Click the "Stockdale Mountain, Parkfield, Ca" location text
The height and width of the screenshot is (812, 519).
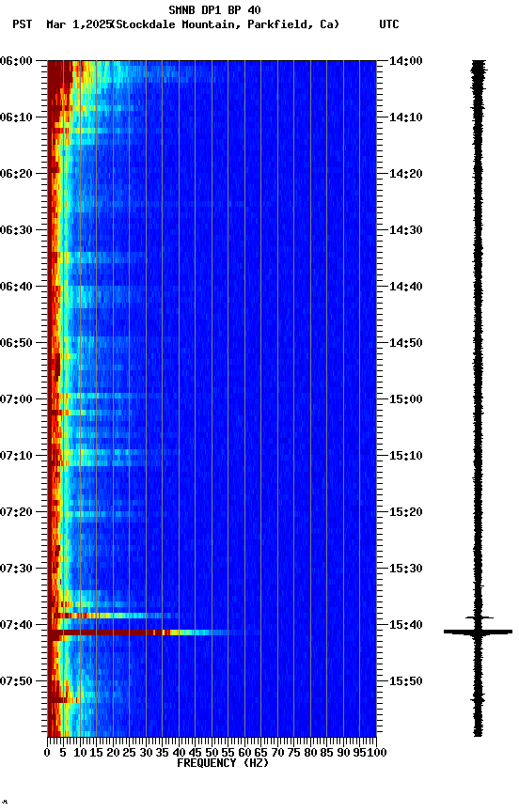[226, 24]
